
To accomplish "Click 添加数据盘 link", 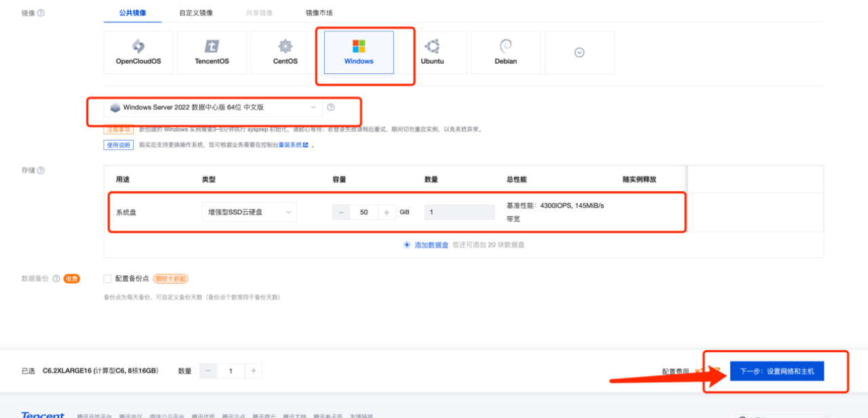I will pyautogui.click(x=431, y=245).
